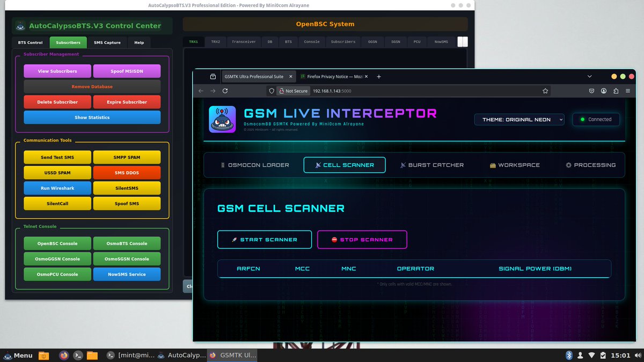Image resolution: width=644 pixels, height=362 pixels.
Task: Click the tracking protection shield icon
Action: click(x=270, y=91)
